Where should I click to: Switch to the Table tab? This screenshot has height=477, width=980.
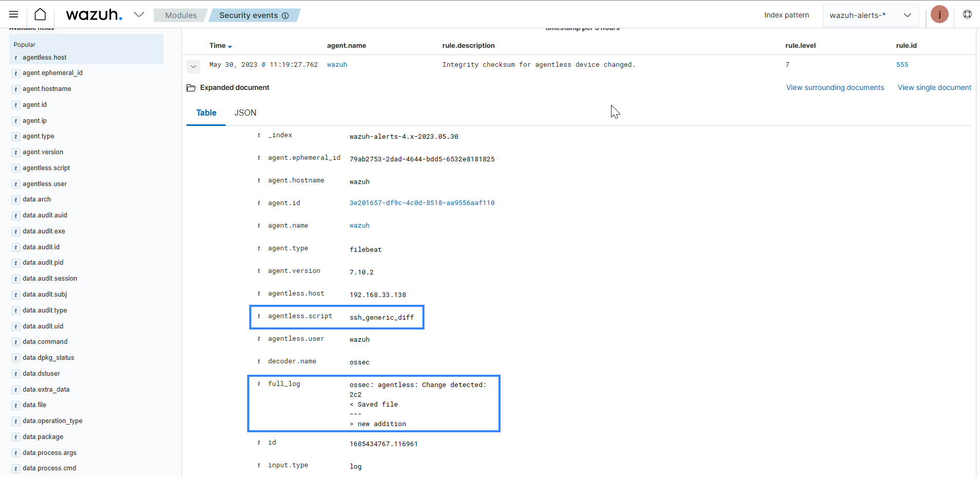(x=206, y=113)
